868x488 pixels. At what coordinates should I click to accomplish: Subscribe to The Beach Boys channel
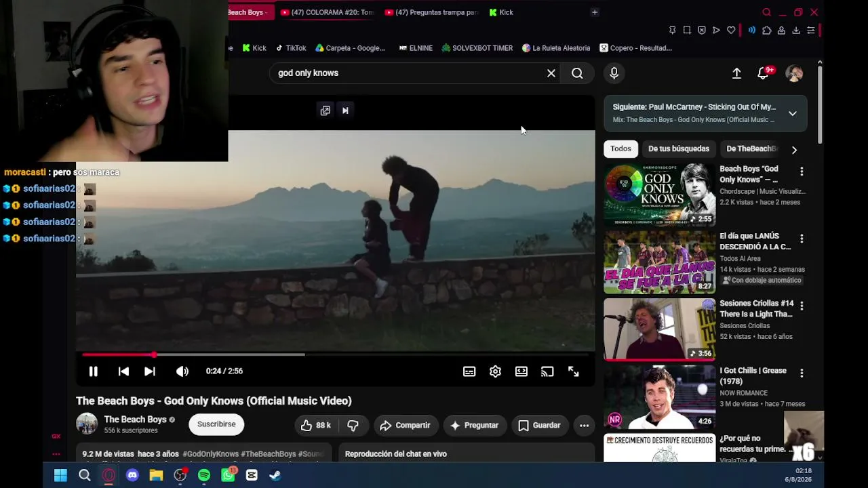pyautogui.click(x=216, y=424)
